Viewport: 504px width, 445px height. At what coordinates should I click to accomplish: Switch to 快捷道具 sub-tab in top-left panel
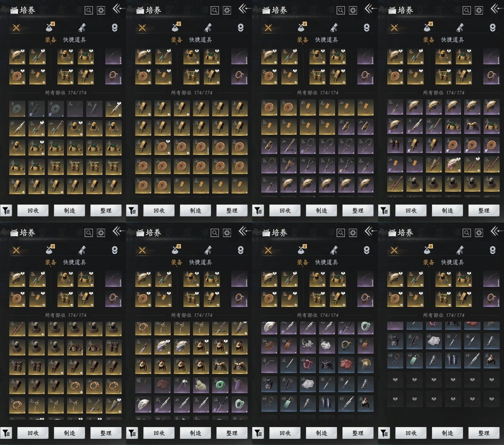pos(74,40)
